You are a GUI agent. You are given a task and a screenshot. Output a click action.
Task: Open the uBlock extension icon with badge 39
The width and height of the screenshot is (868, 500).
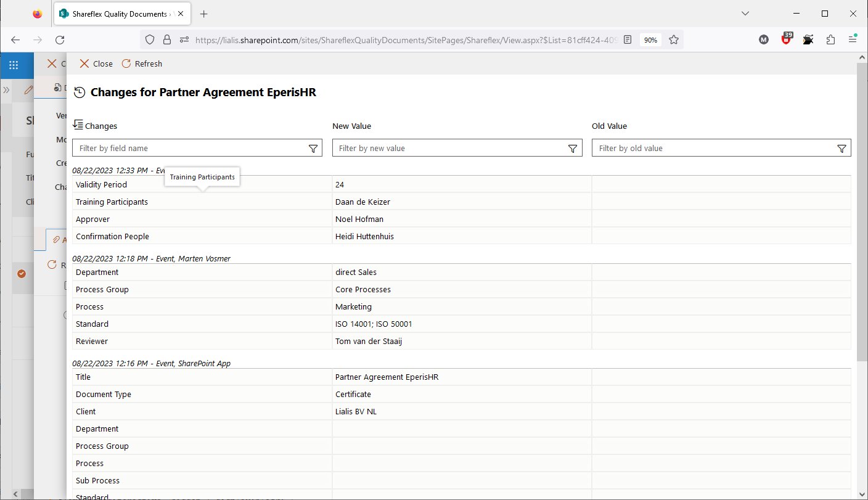[x=786, y=39]
